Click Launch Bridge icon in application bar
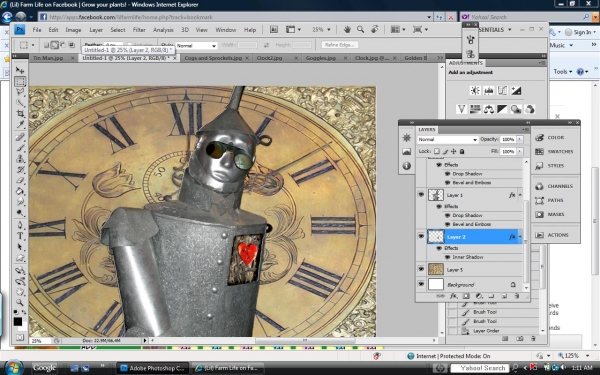 click(274, 29)
